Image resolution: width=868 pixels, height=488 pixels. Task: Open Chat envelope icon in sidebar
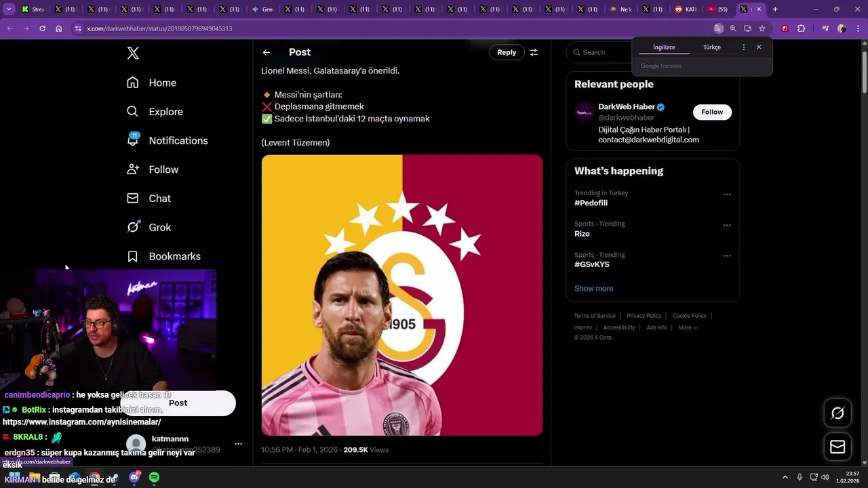133,199
